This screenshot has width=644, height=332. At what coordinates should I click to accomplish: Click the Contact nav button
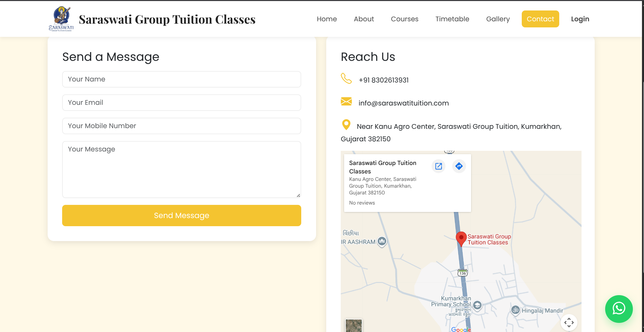540,19
